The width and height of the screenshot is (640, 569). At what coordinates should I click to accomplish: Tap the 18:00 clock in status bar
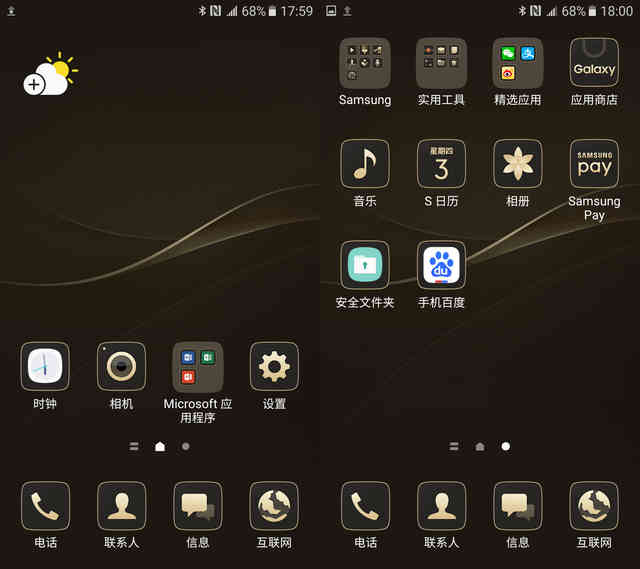pyautogui.click(x=617, y=11)
